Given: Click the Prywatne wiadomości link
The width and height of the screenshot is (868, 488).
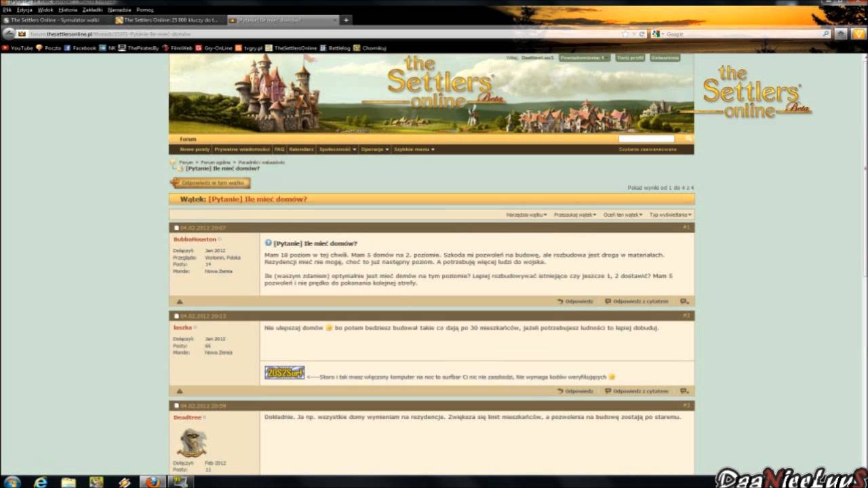Looking at the screenshot, I should click(242, 149).
